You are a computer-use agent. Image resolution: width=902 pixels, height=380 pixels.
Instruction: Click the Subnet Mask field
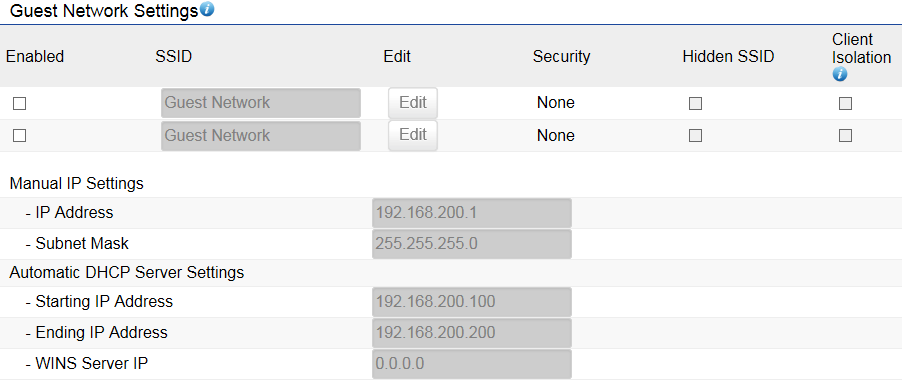[472, 244]
